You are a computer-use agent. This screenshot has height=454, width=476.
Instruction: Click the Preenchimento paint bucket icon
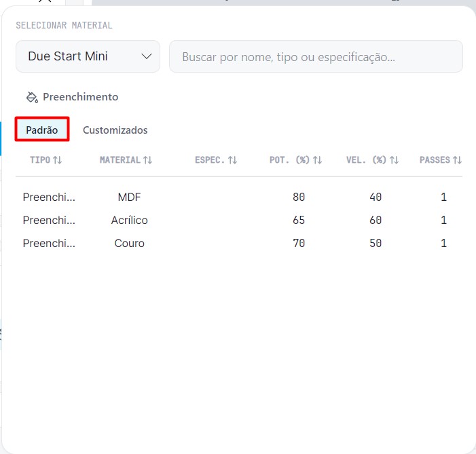tap(32, 97)
